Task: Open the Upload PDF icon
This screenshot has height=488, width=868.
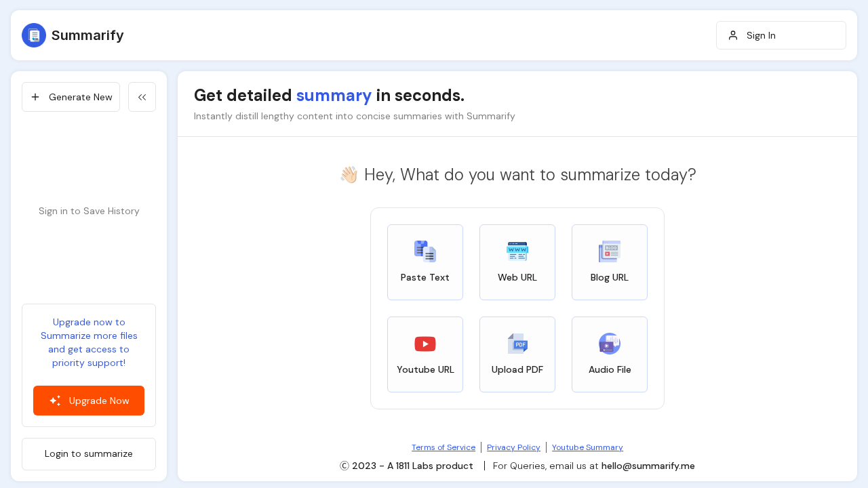Action: click(x=517, y=344)
